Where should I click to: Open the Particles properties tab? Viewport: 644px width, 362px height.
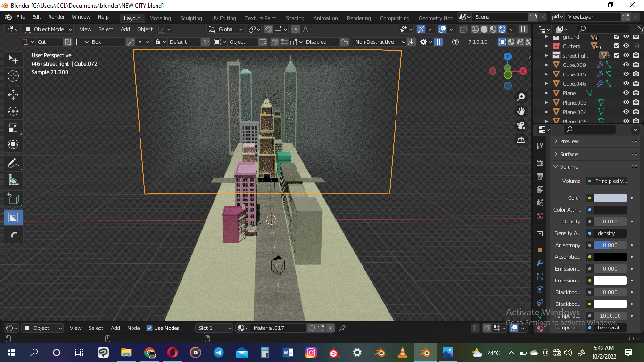point(540,276)
